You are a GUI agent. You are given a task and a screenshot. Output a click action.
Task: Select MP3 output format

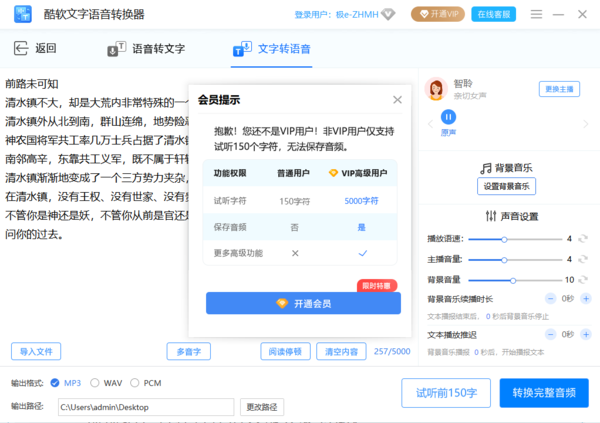coord(55,382)
